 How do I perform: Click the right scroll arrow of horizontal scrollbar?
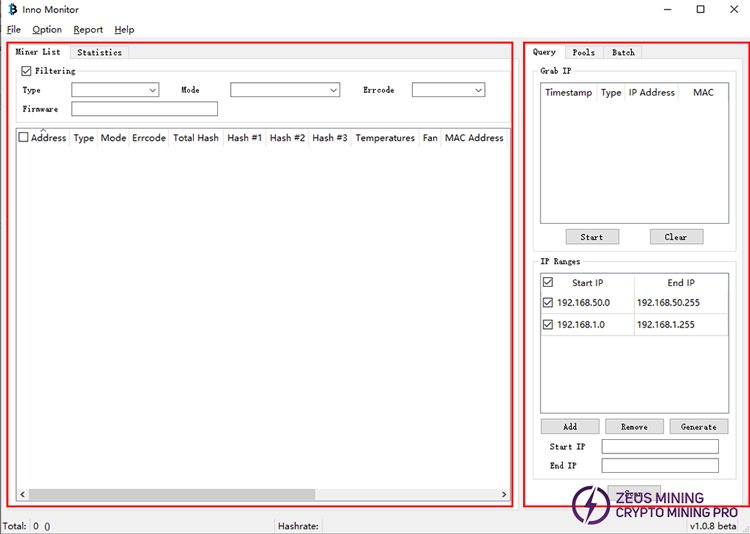[504, 494]
